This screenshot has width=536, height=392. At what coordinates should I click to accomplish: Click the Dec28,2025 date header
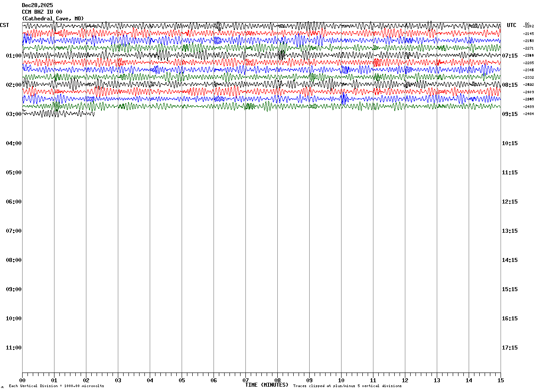coord(37,5)
